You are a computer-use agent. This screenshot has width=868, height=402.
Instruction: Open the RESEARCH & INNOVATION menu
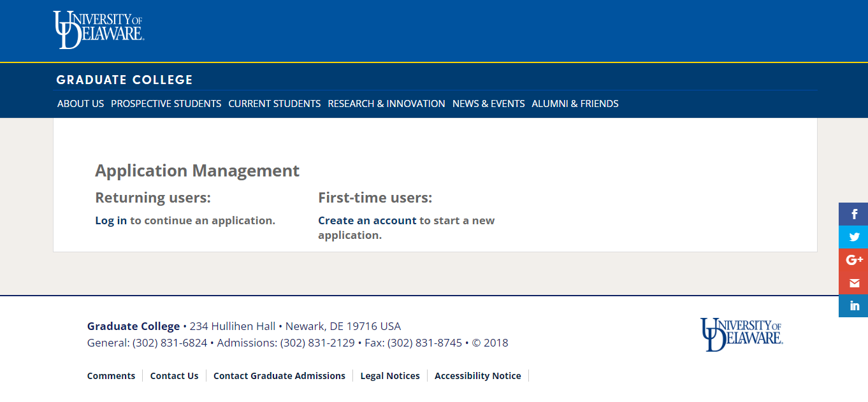[386, 103]
